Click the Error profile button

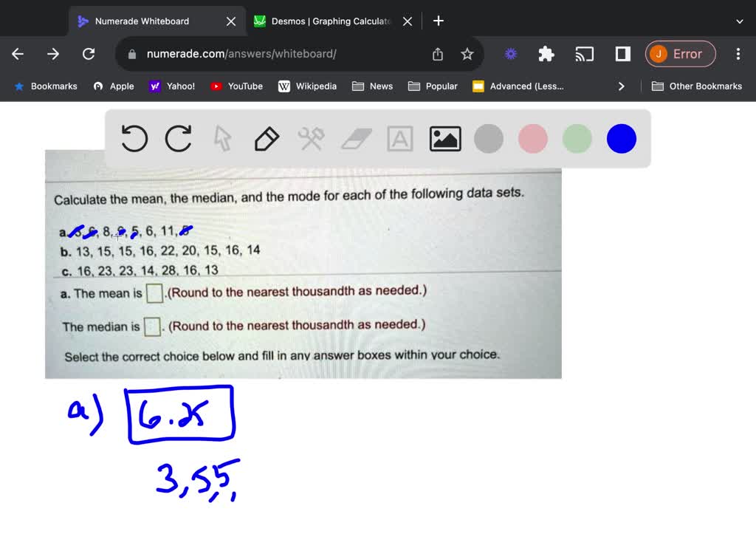point(680,53)
